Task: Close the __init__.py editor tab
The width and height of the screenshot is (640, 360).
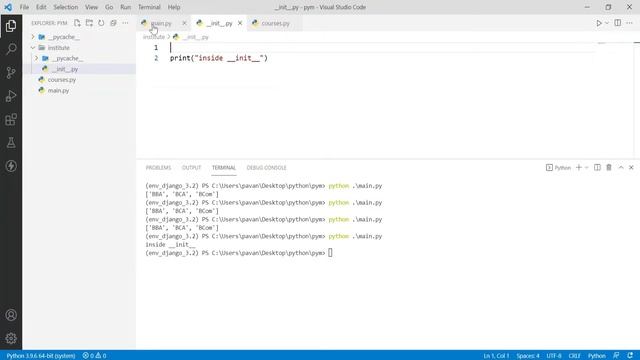Action: pyautogui.click(x=240, y=23)
